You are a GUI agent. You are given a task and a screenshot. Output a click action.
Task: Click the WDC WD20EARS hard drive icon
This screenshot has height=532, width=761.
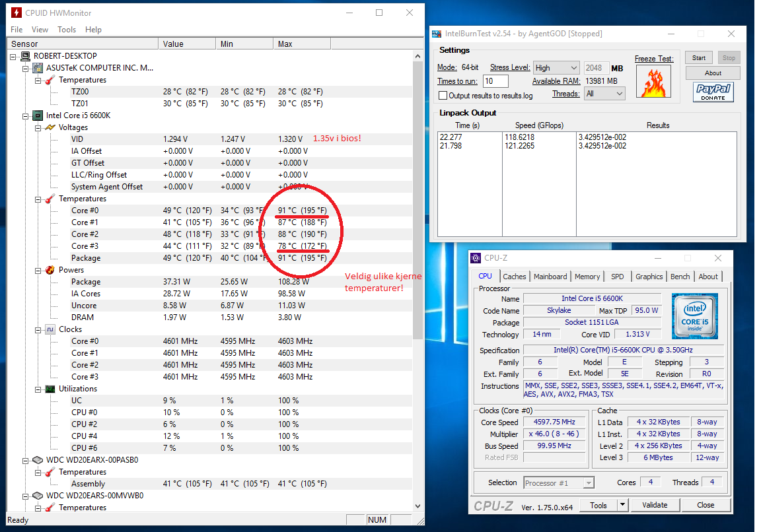point(38,496)
